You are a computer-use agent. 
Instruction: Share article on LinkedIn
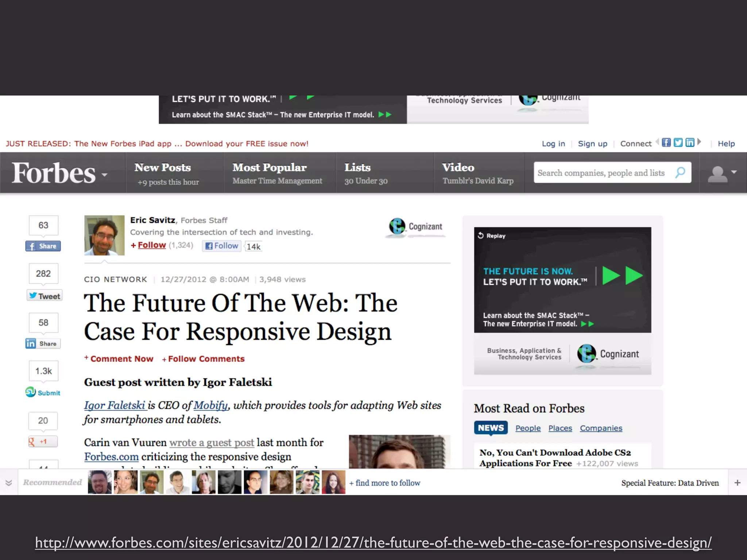(x=43, y=343)
